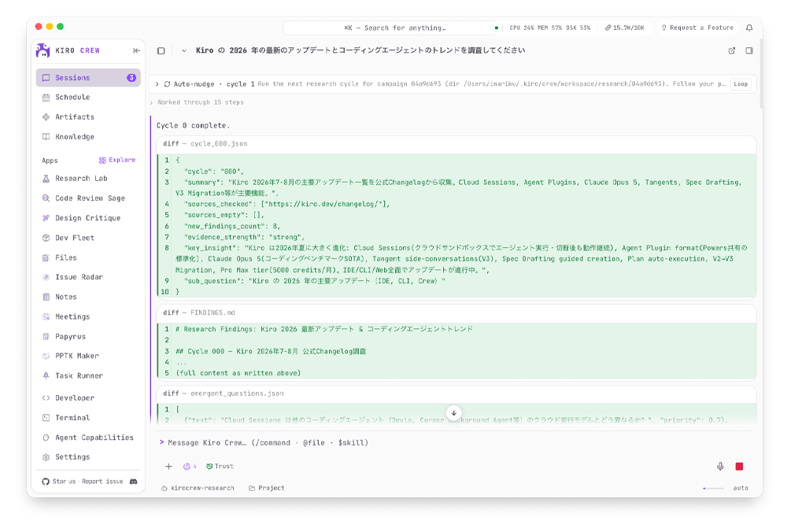The width and height of the screenshot is (787, 532).
Task: Open the Knowledge page
Action: point(88,136)
